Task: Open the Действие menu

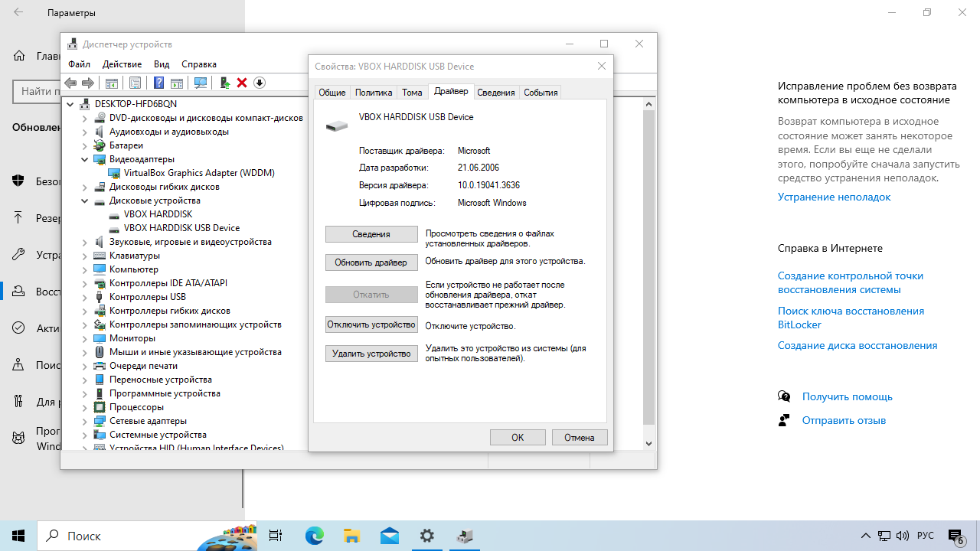Action: click(x=122, y=64)
